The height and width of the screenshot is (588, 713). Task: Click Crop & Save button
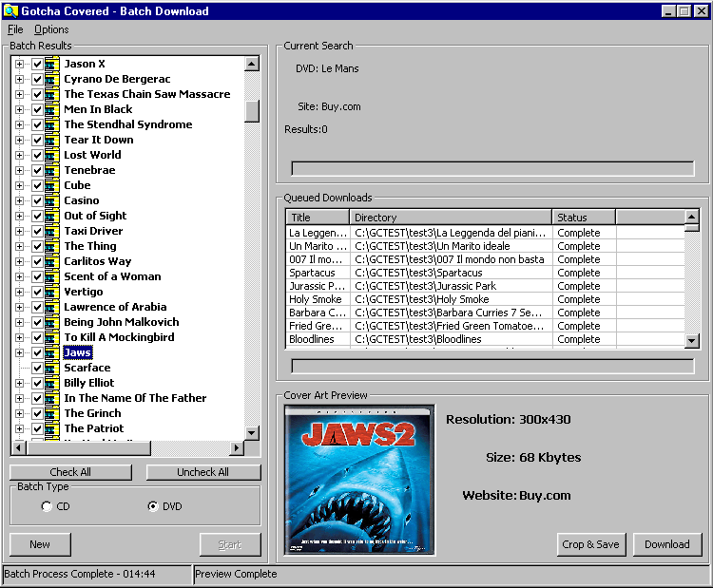(590, 544)
